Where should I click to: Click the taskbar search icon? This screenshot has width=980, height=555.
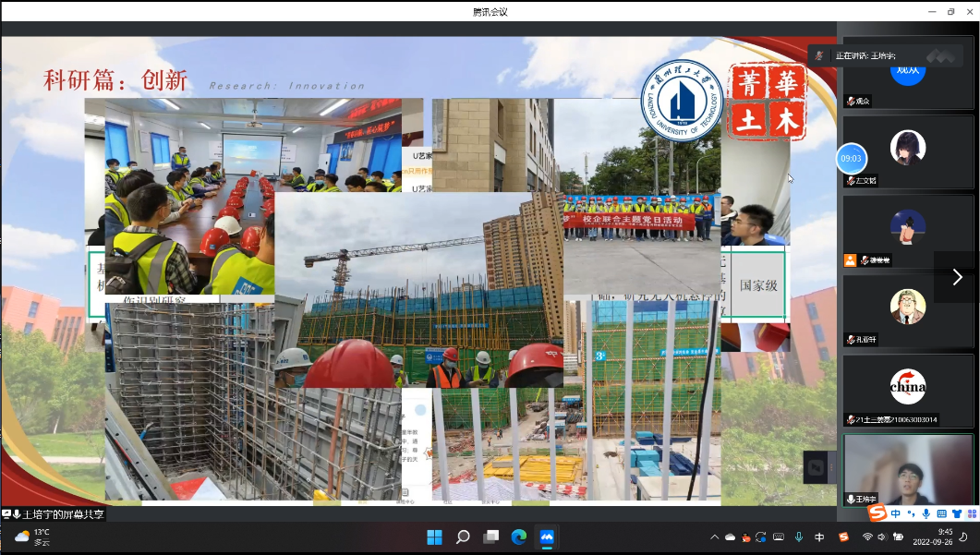(463, 537)
